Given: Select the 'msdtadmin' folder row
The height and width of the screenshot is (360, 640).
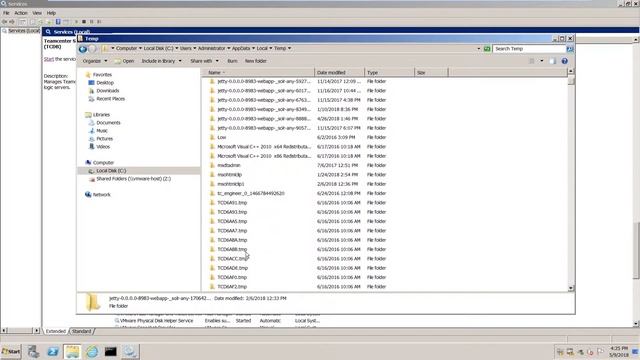Looking at the screenshot, I should 229,165.
